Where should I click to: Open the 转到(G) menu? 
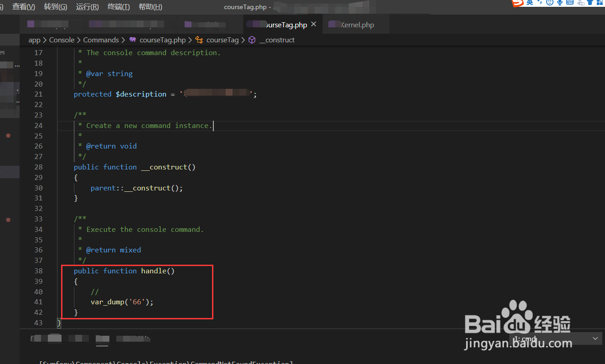tap(56, 7)
